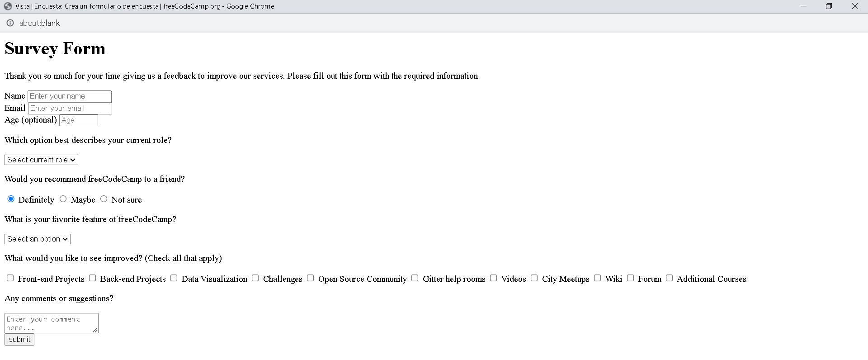
Task: Click the comments textarea
Action: click(51, 323)
